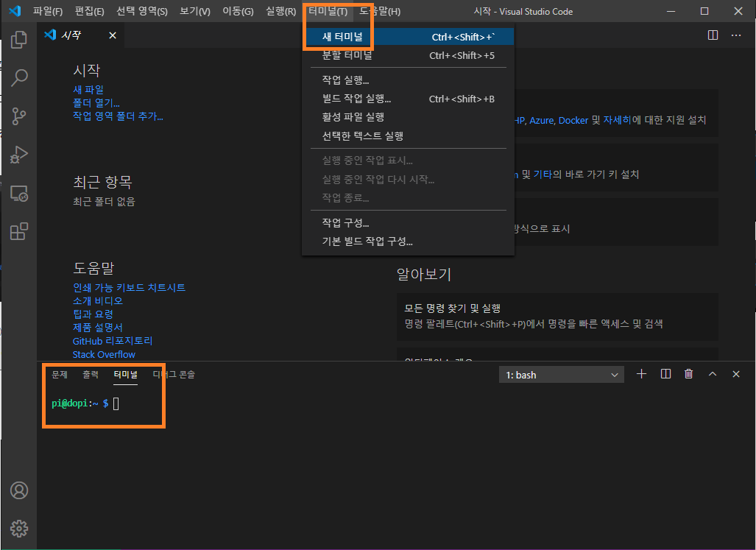Open the 파일(F) menu
The image size is (756, 550).
click(x=48, y=11)
